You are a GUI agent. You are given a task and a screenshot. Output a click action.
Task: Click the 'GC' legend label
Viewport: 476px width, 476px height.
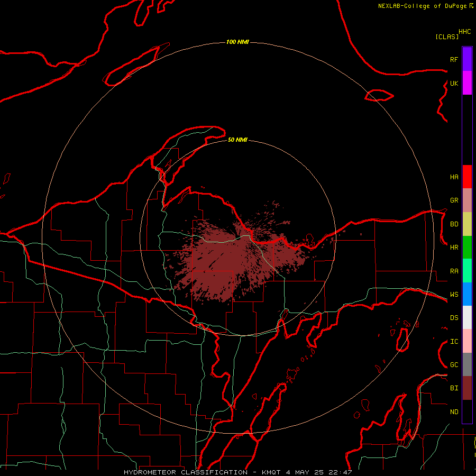pyautogui.click(x=454, y=365)
